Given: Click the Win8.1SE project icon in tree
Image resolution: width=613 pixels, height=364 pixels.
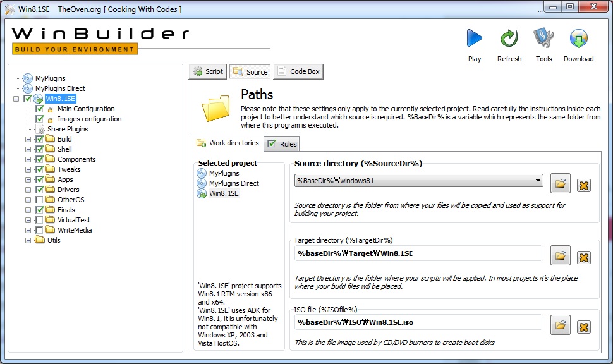Looking at the screenshot, I should (x=38, y=99).
